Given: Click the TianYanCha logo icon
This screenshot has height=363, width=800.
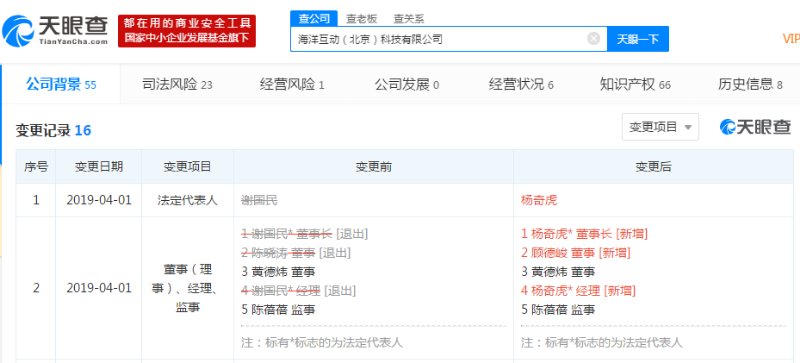Looking at the screenshot, I should pyautogui.click(x=18, y=31).
